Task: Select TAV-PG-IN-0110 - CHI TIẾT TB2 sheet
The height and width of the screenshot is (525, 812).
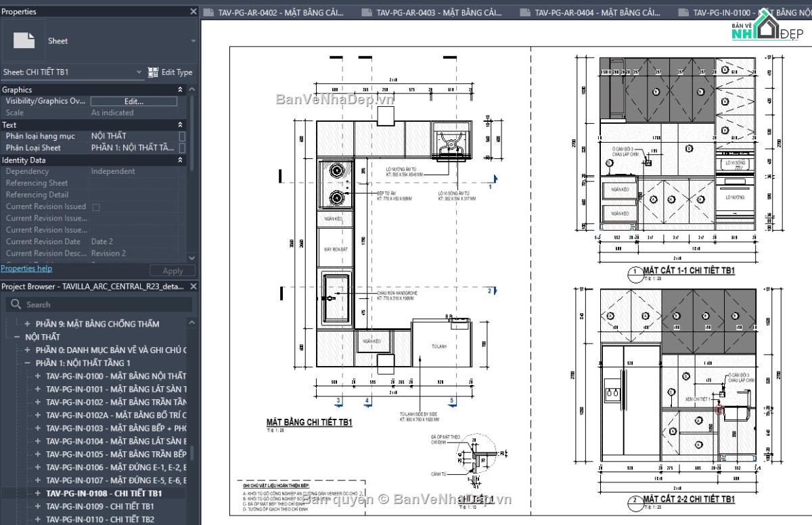Action: tap(100, 520)
